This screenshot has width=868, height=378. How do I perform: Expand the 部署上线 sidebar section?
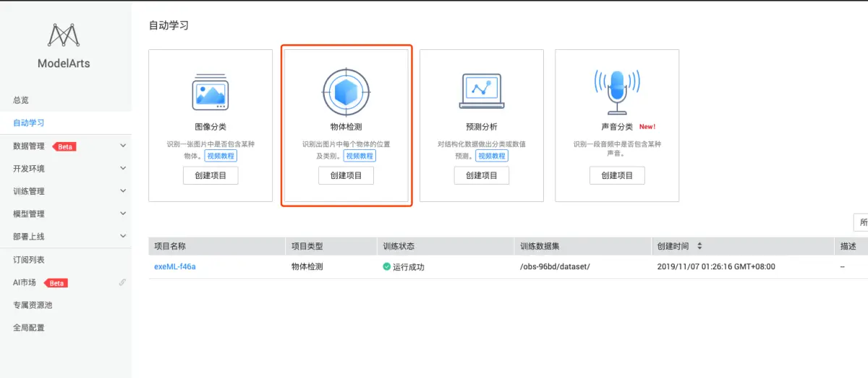click(122, 237)
